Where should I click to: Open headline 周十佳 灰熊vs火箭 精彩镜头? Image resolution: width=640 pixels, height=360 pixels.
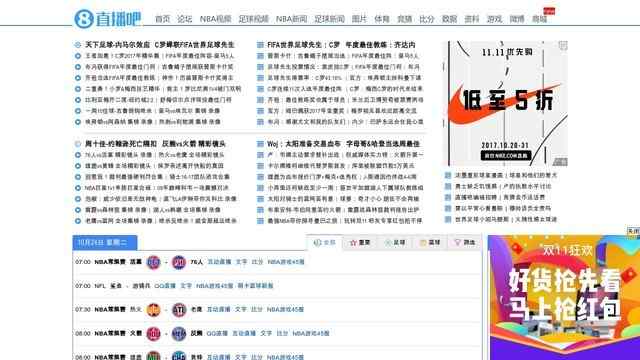155,144
